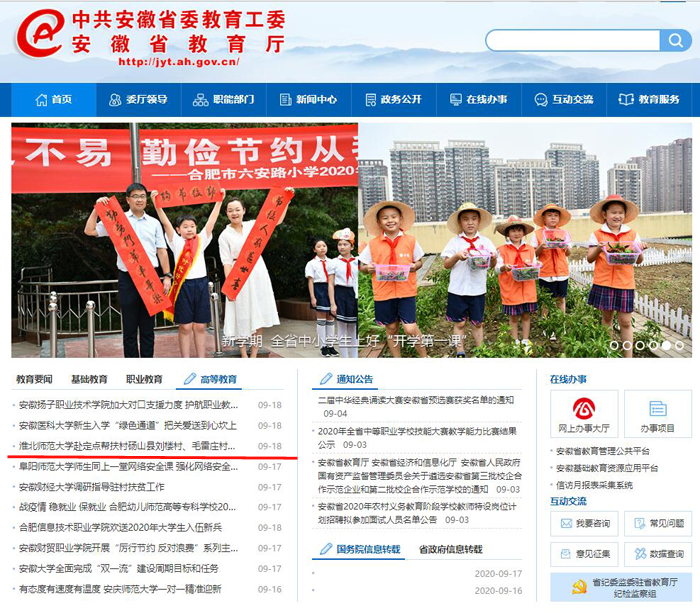
Task: Select the 意见征集 feedback button
Action: tap(583, 553)
